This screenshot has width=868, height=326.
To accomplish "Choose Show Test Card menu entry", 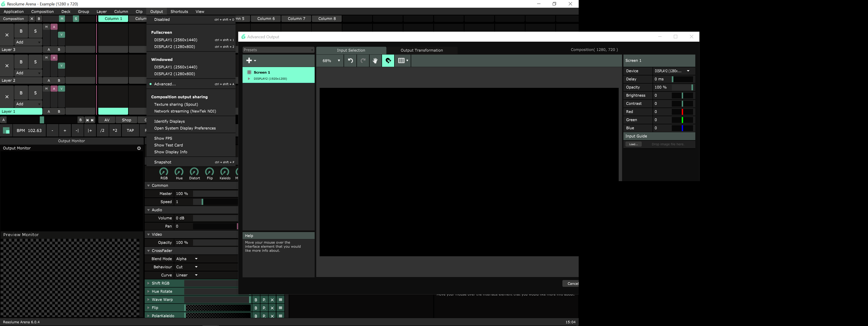I will pos(168,145).
